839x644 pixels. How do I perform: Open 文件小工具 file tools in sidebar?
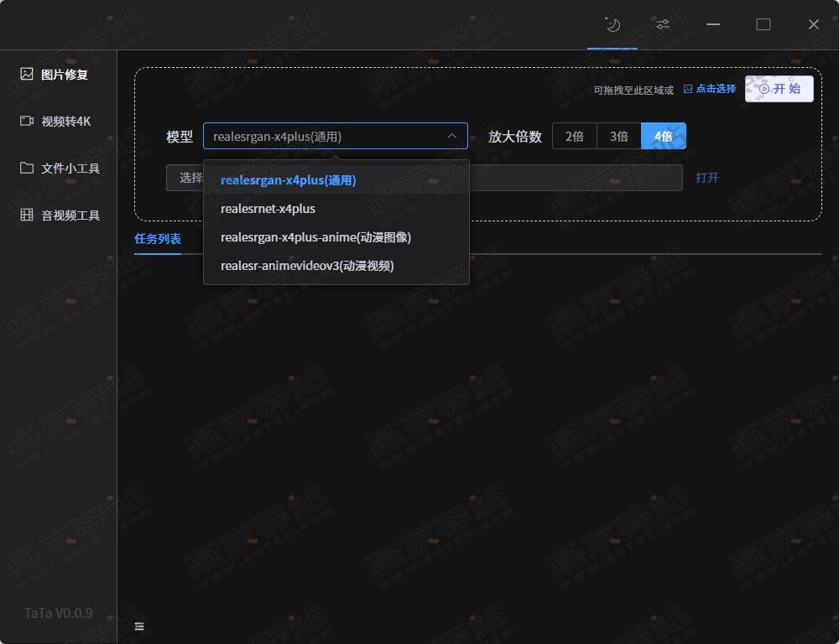[x=60, y=169]
